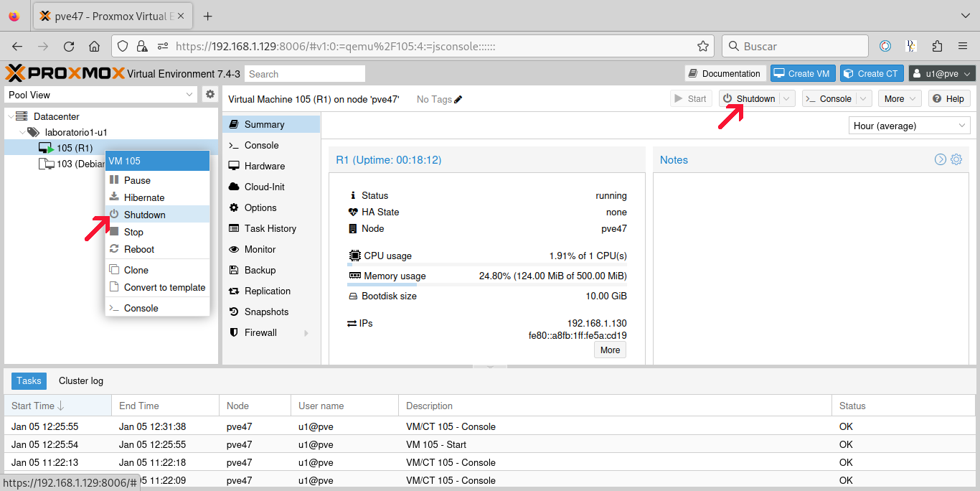Go back to the previous page

click(x=17, y=46)
